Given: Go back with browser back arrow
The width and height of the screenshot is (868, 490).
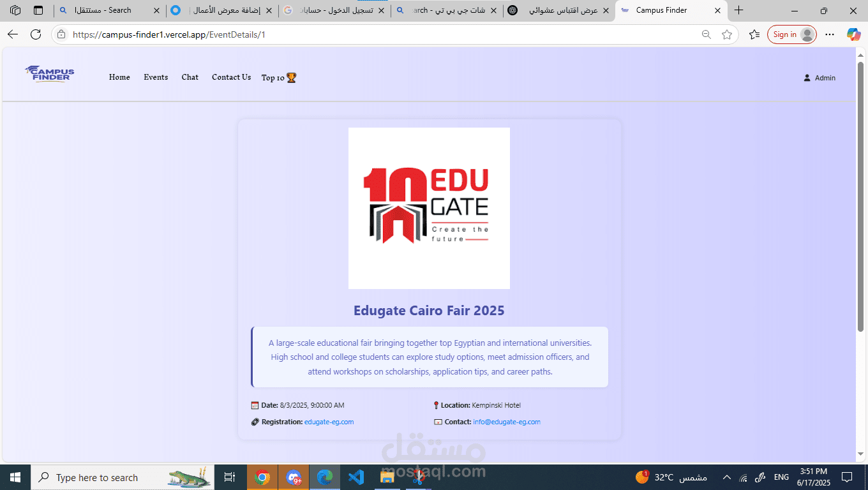Looking at the screenshot, I should coord(13,34).
